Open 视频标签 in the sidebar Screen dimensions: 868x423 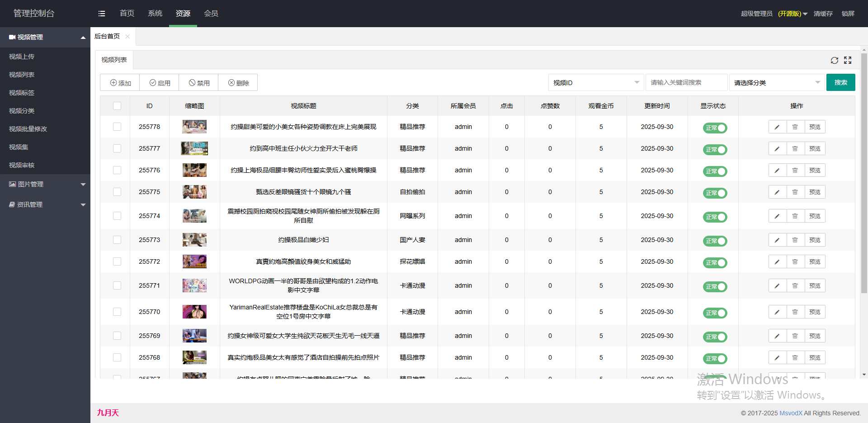tap(22, 93)
